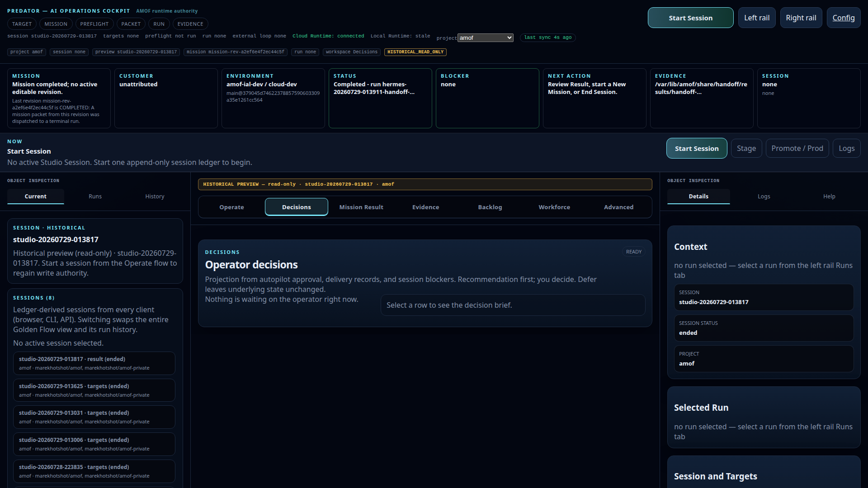Click 'Local Runtime: stale' status
The height and width of the screenshot is (488, 868).
pyautogui.click(x=400, y=36)
